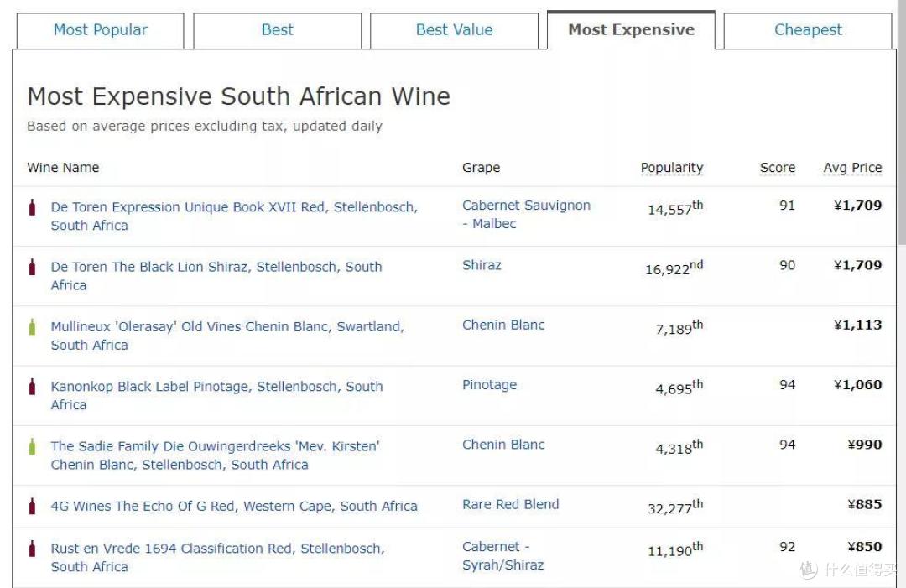Click the vertical scrollbar thumb on right edge
906x588 pixels.
coord(901,122)
